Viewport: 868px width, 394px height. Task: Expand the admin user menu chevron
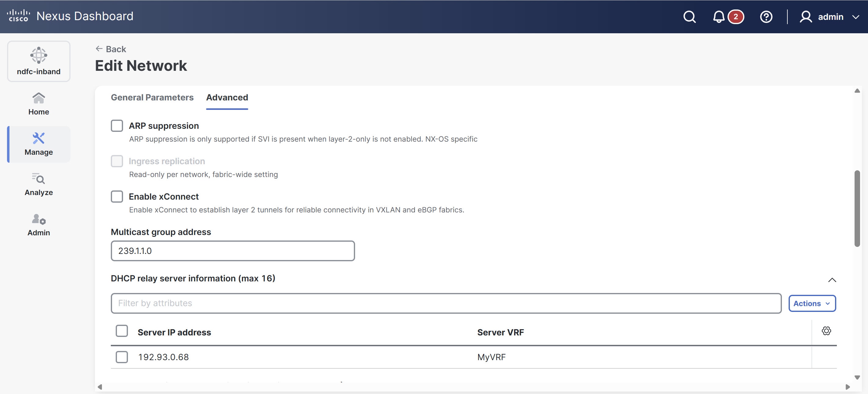coord(855,17)
